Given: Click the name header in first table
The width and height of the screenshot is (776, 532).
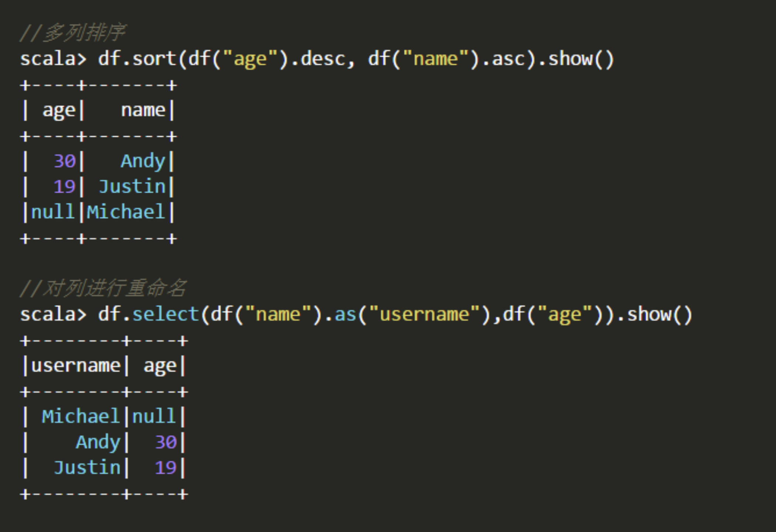Looking at the screenshot, I should point(143,110).
